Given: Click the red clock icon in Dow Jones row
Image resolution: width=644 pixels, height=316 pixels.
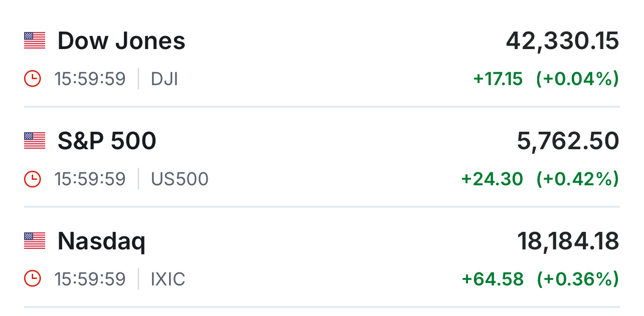Looking at the screenshot, I should (32, 79).
